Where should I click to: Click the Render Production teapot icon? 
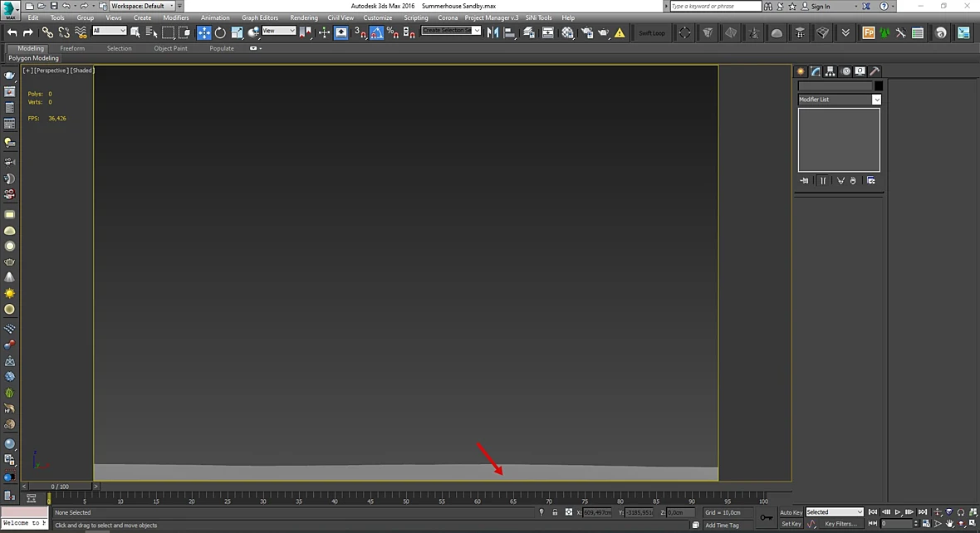point(604,32)
